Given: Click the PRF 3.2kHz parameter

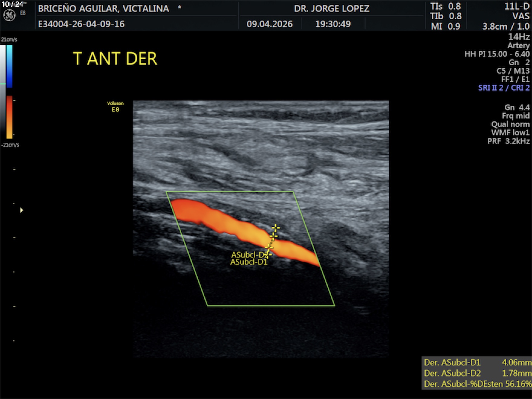Looking at the screenshot, I should coord(508,141).
